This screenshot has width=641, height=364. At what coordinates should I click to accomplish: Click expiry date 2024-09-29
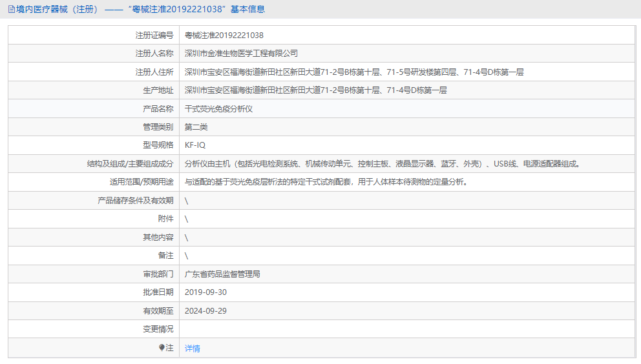tap(205, 311)
